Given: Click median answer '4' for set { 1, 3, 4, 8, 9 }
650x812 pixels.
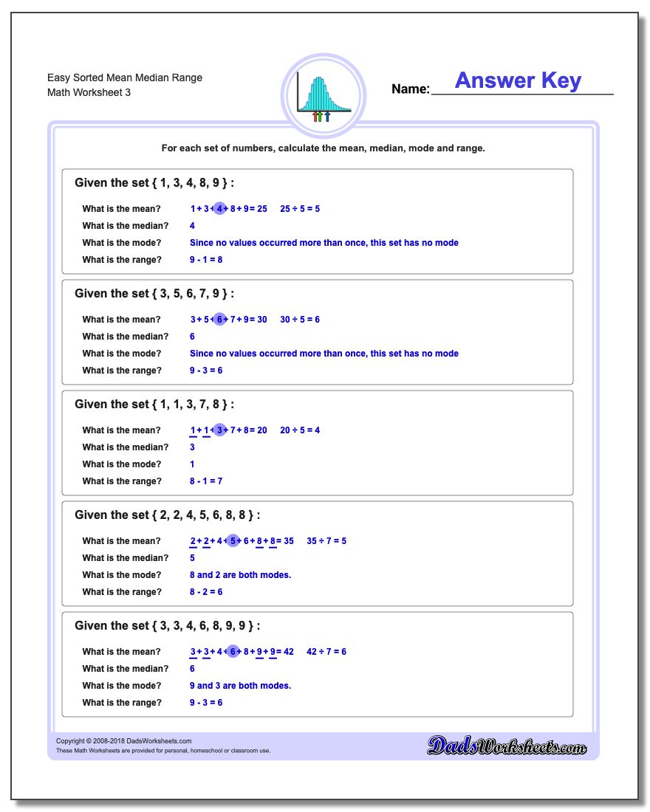Looking at the screenshot, I should point(192,226).
